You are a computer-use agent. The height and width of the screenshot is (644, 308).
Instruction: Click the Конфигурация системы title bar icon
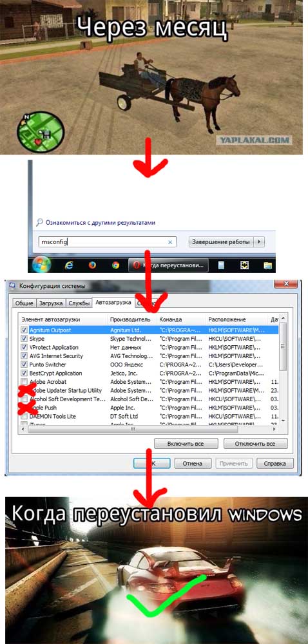coord(12,286)
